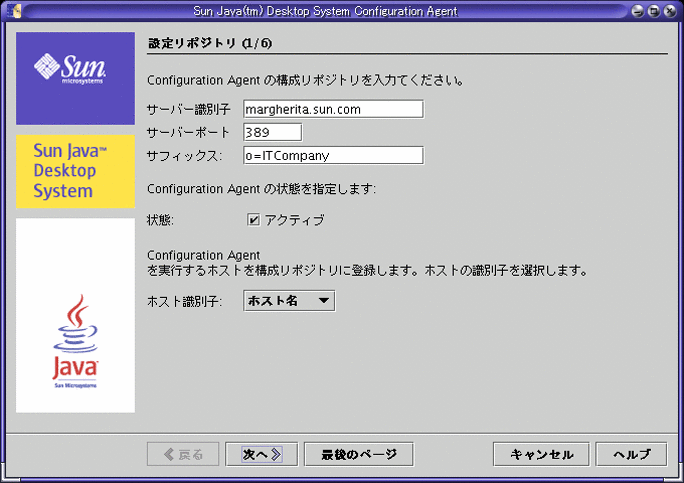Click the 状態 label
684x483 pixels.
pyautogui.click(x=160, y=220)
